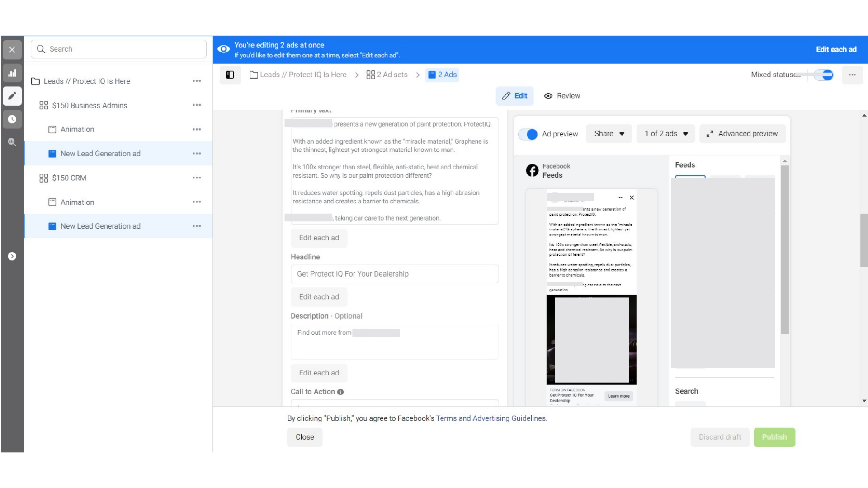
Task: Open Terms and Advertising Guidelines link
Action: pos(491,418)
